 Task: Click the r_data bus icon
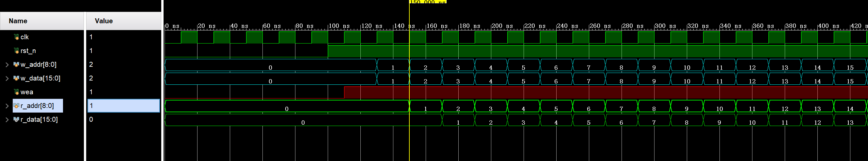pos(16,119)
